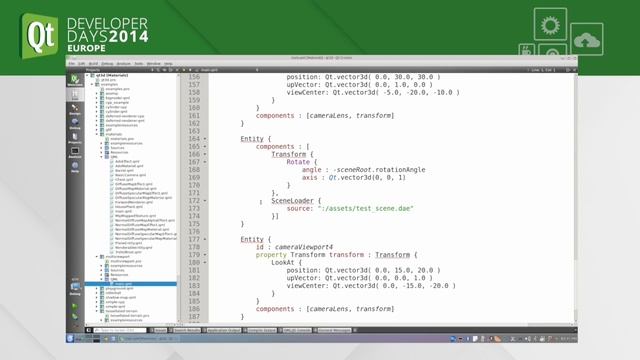Collapse the multiviewport project node
The image size is (640, 360).
97,257
